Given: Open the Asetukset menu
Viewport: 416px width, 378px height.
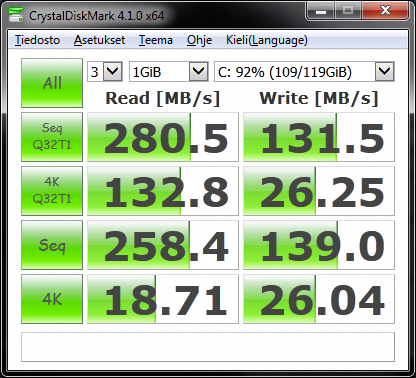Looking at the screenshot, I should [x=99, y=40].
